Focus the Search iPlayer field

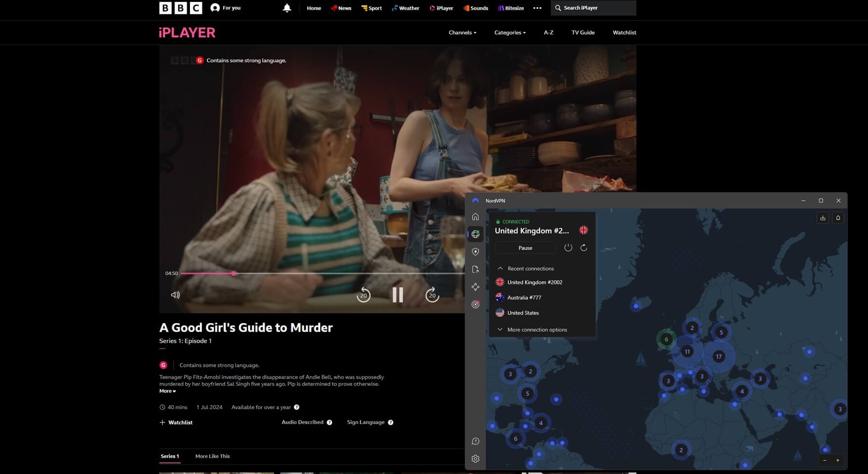[x=593, y=8]
